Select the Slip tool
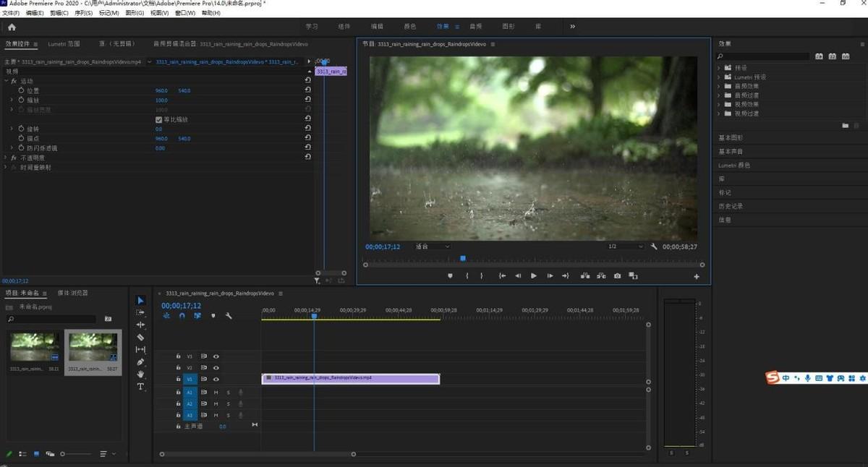This screenshot has height=467, width=868. point(140,349)
